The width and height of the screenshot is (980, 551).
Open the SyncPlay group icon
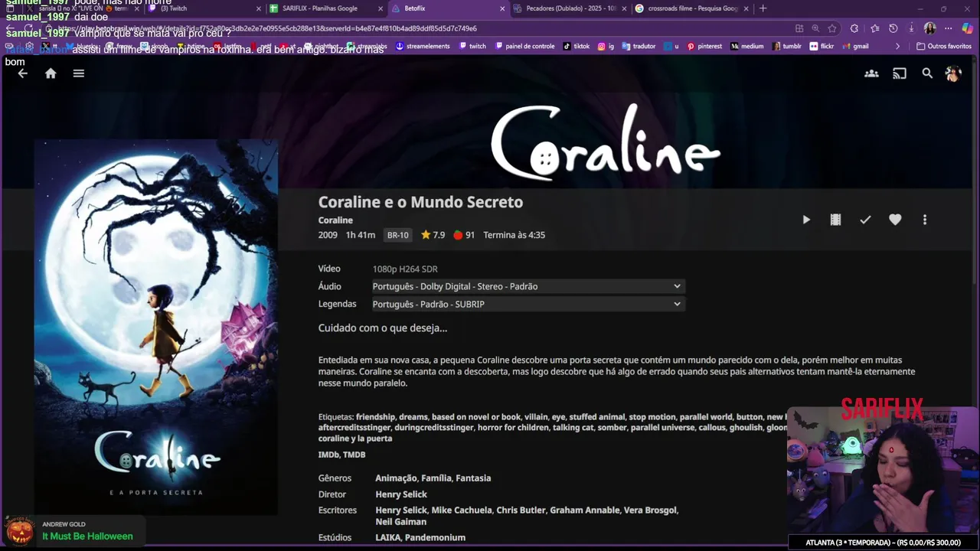coord(871,73)
